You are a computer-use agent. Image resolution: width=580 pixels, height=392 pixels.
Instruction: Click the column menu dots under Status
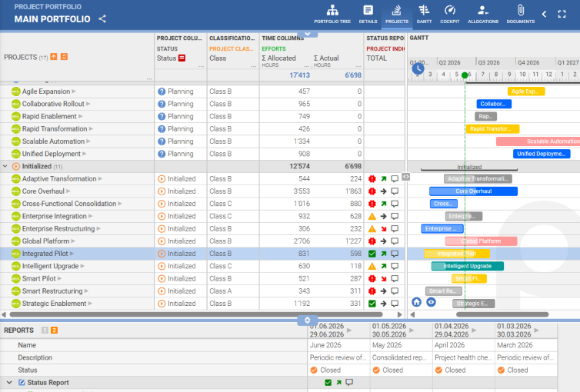202,67
